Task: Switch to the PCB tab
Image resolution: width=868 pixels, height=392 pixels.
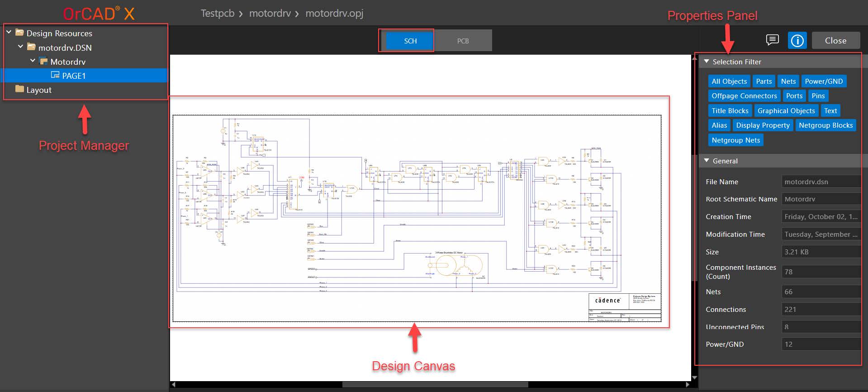Action: (x=463, y=41)
